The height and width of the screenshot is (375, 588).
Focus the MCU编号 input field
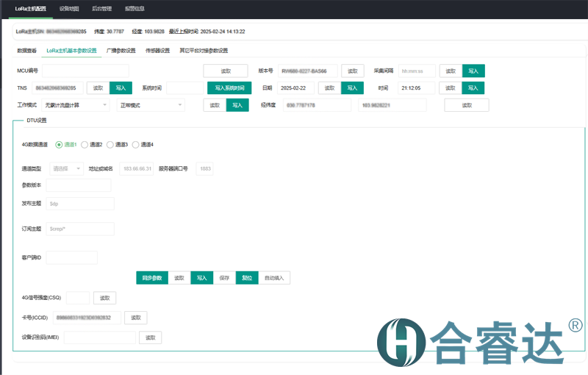click(x=85, y=71)
